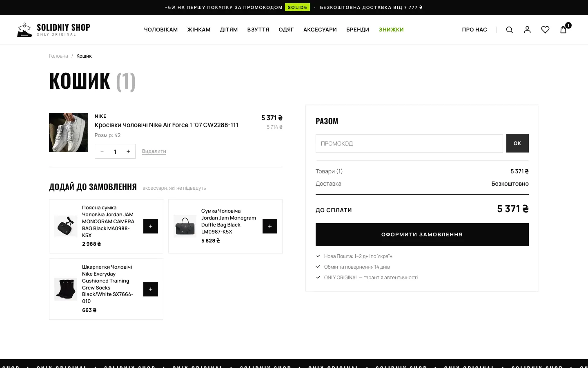The width and height of the screenshot is (588, 368).
Task: Open the ЖІНКАМ menu
Action: tap(199, 30)
